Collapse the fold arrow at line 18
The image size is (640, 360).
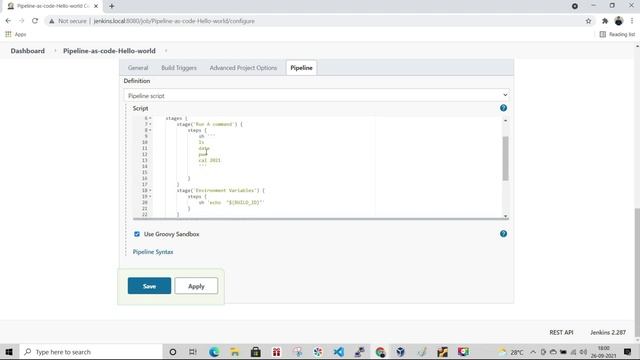click(150, 191)
